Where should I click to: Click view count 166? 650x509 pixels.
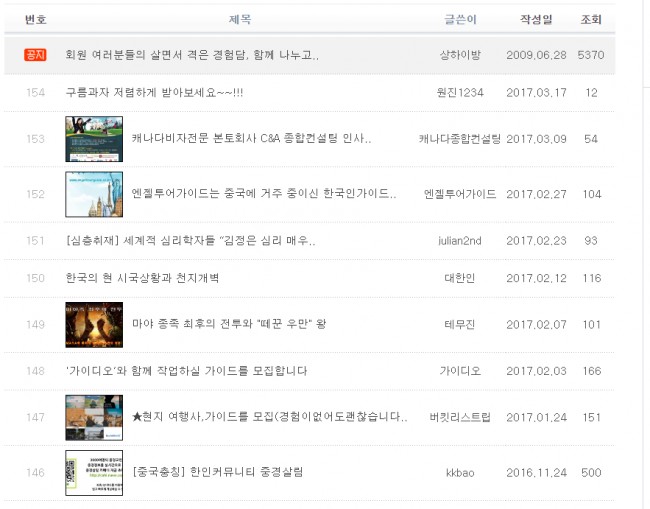[592, 371]
